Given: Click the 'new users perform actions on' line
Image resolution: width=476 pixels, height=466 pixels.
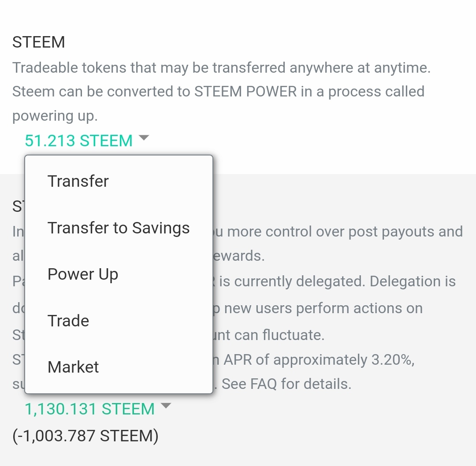Looking at the screenshot, I should click(324, 308).
